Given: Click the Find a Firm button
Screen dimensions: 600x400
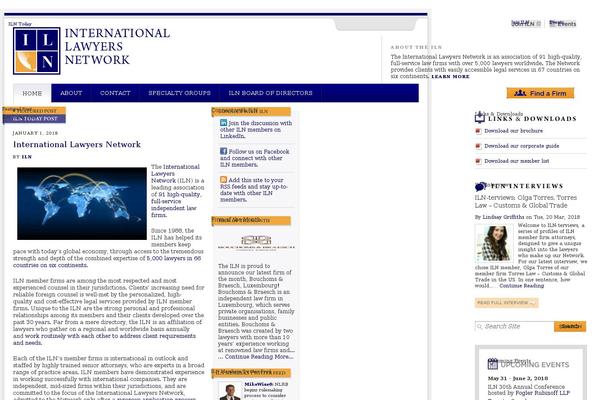Looking at the screenshot, I should click(x=540, y=93).
